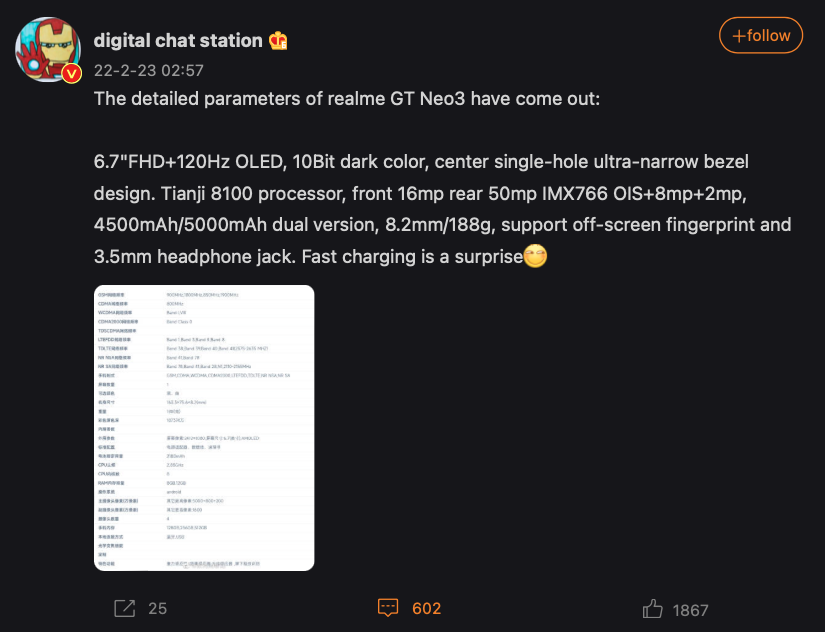Click the comment count 602
The height and width of the screenshot is (632, 825).
coord(426,608)
